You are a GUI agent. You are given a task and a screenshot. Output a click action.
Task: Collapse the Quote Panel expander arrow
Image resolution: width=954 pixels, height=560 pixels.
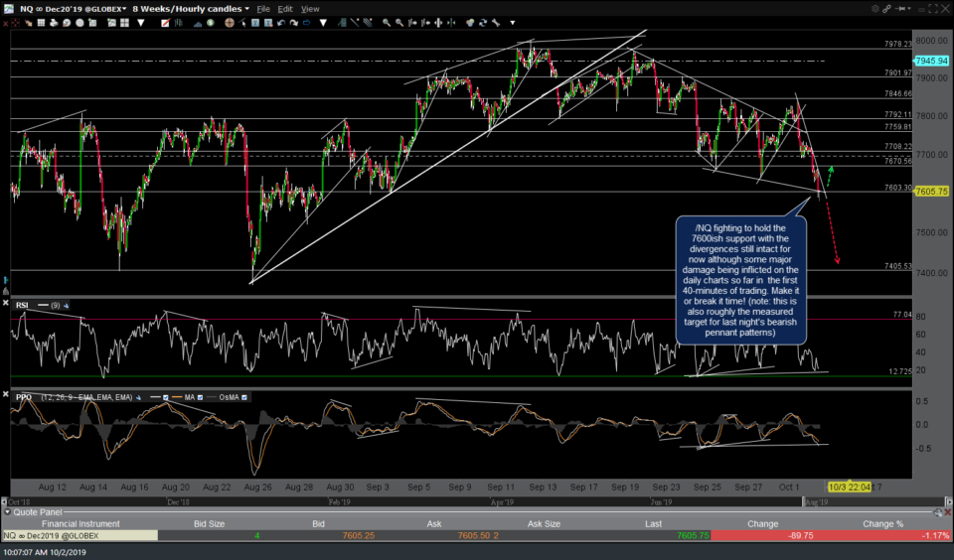[x=7, y=512]
